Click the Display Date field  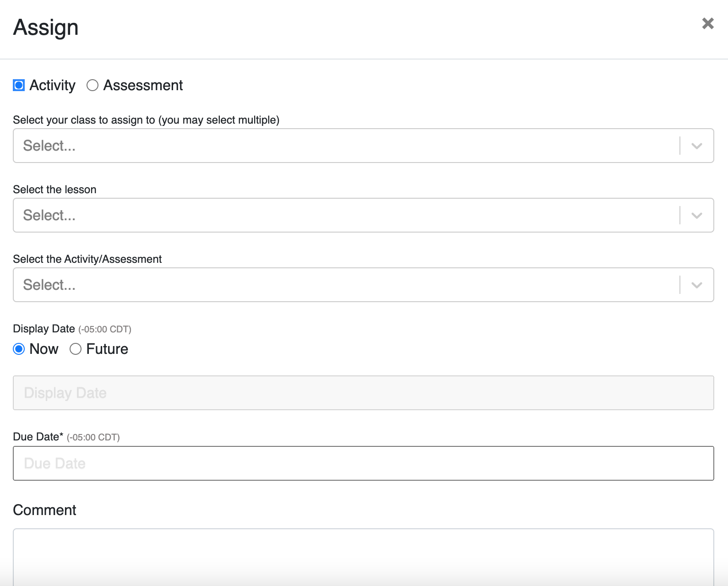click(x=321, y=392)
